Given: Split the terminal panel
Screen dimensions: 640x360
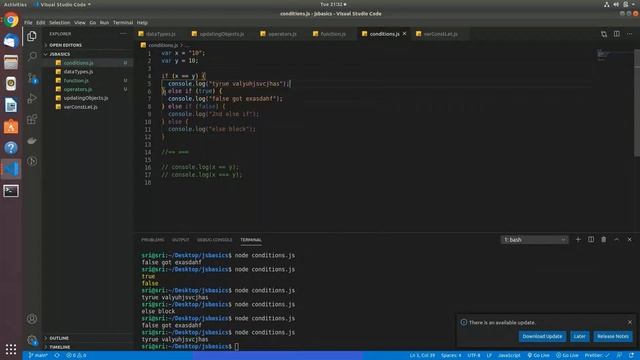Looking at the screenshot, I should (x=591, y=240).
